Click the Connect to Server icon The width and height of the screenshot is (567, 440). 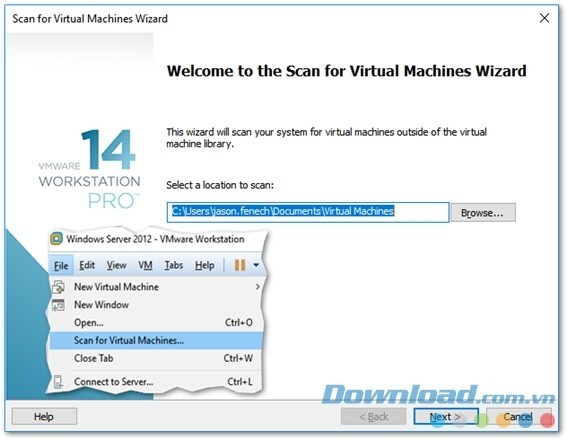(x=58, y=382)
